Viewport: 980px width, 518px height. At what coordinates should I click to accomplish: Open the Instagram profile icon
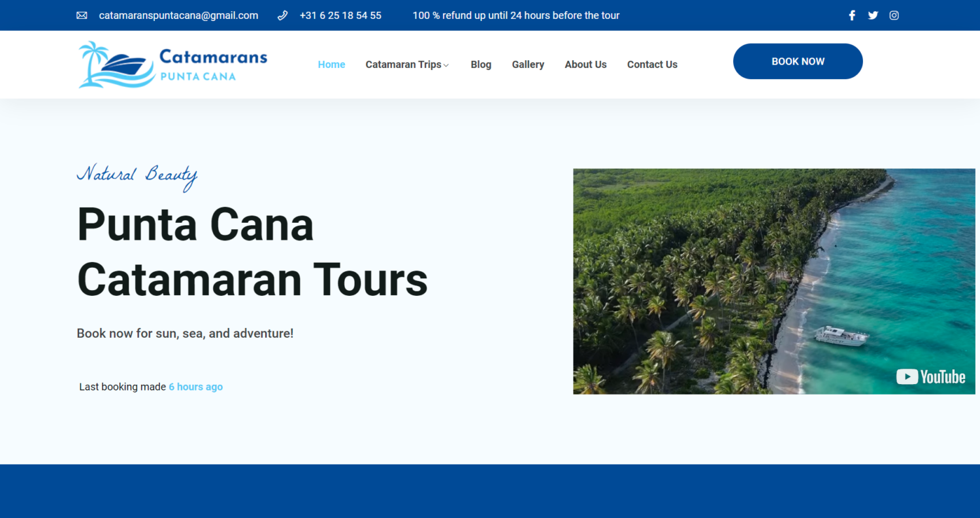coord(894,16)
